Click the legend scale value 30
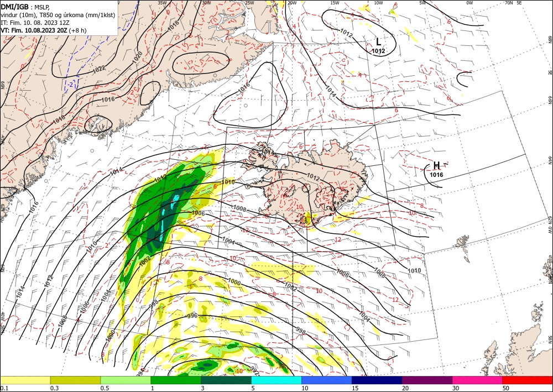Viewport: 553px width, 392px height. (x=456, y=388)
